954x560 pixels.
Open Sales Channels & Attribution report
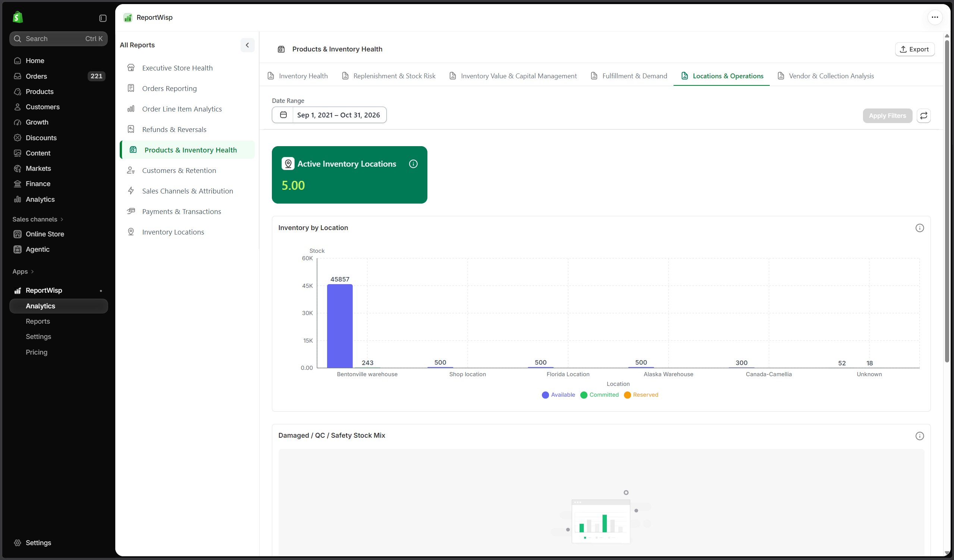[x=187, y=191]
